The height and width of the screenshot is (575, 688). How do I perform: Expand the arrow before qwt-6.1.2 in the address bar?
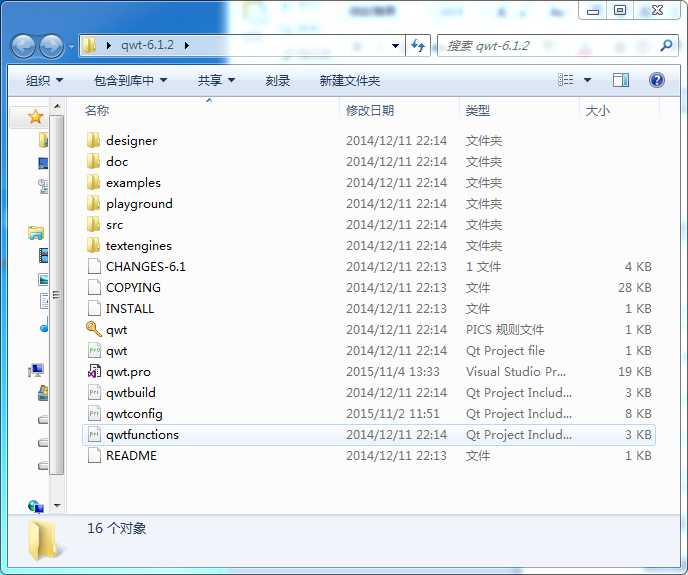point(108,45)
